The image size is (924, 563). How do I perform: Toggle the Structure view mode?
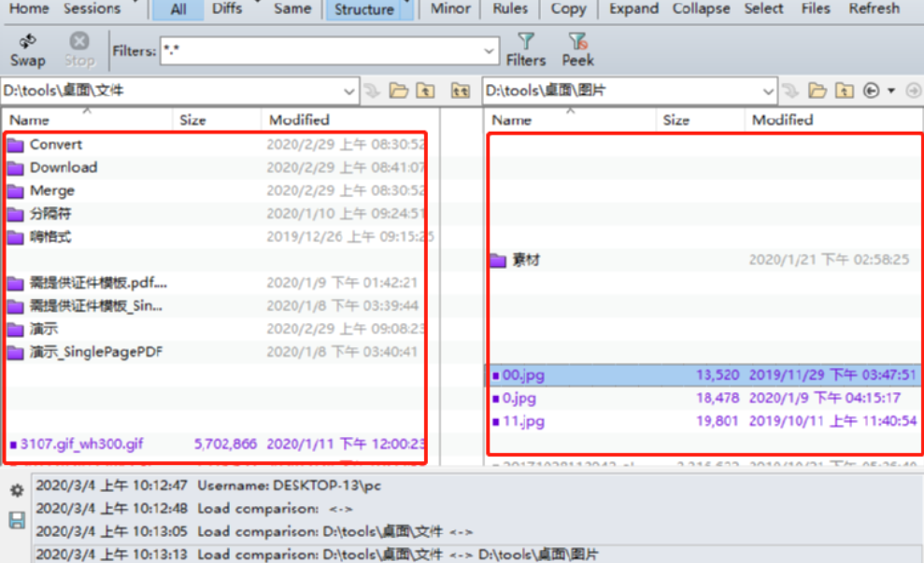(363, 9)
